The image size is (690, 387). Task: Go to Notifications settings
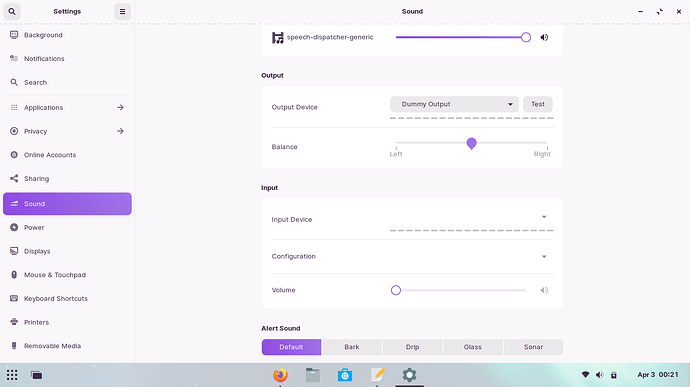[67, 59]
